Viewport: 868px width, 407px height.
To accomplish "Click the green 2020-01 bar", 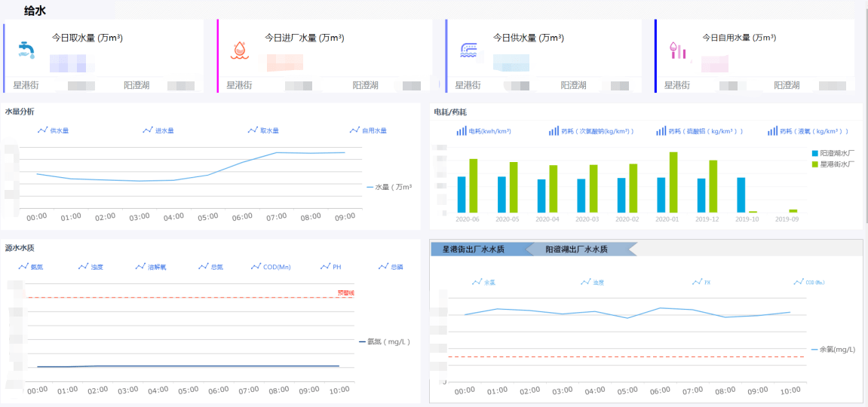I will (x=673, y=182).
